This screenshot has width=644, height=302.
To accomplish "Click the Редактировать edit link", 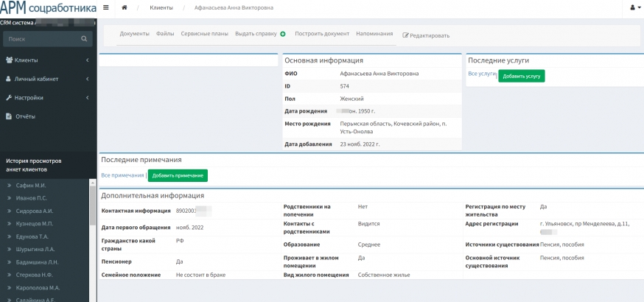I will click(426, 35).
